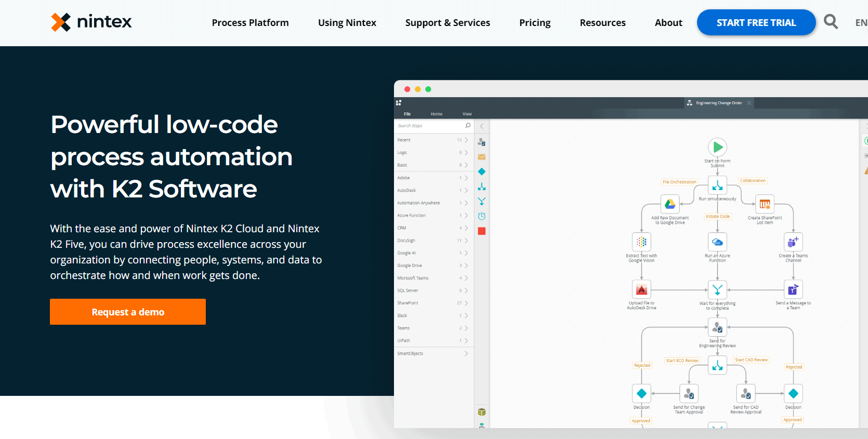This screenshot has height=439, width=868.
Task: Go to the Pricing page
Action: 535,22
